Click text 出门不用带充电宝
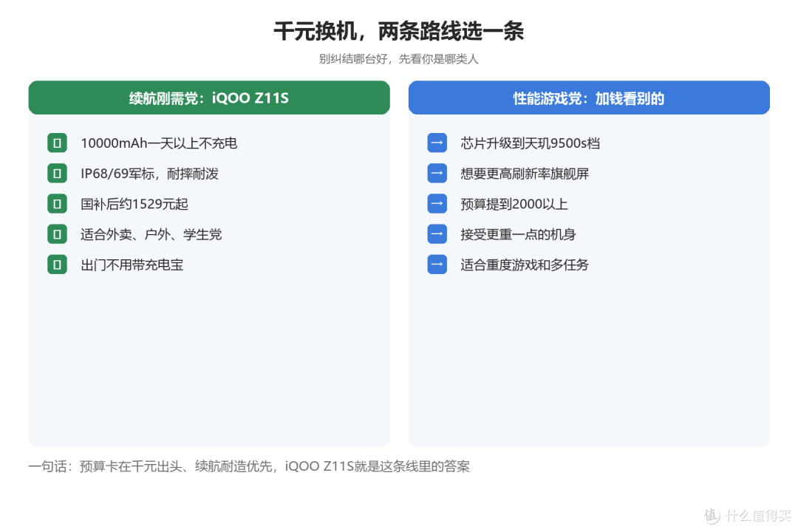The width and height of the screenshot is (798, 532). pos(132,265)
